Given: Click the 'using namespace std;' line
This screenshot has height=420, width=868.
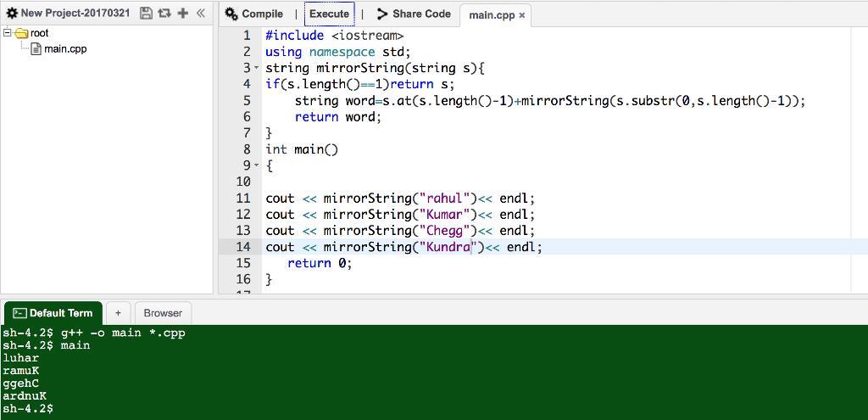Looking at the screenshot, I should pyautogui.click(x=337, y=52).
